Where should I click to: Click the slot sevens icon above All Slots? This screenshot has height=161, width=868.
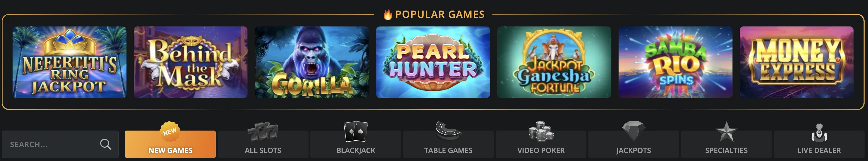263,131
